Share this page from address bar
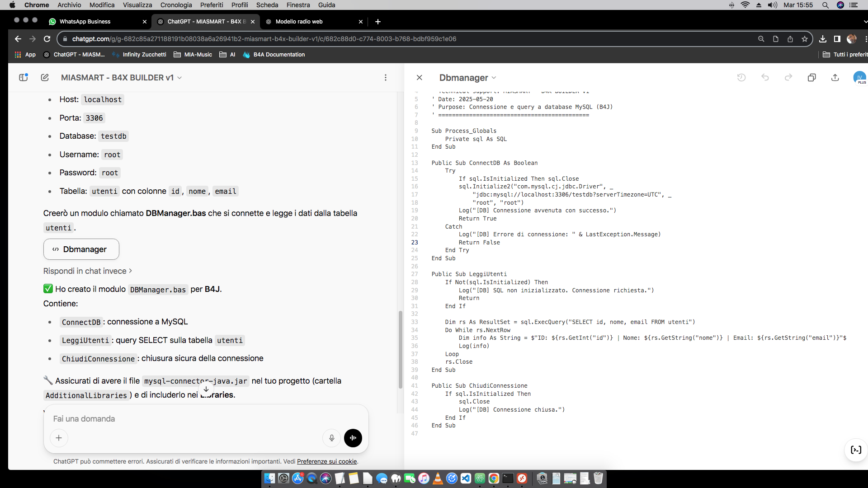This screenshot has width=868, height=488. click(x=790, y=39)
